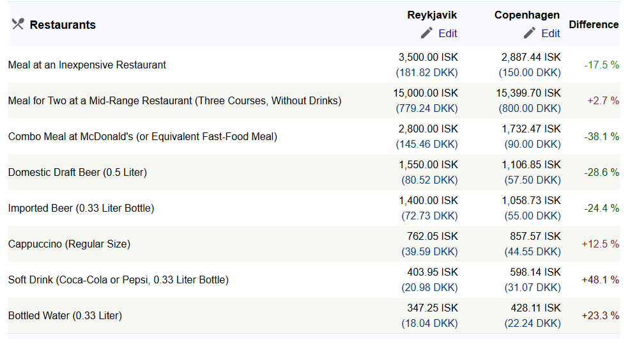Image resolution: width=644 pixels, height=339 pixels.
Task: Click the (39.59 DKK) converted value
Action: (429, 252)
